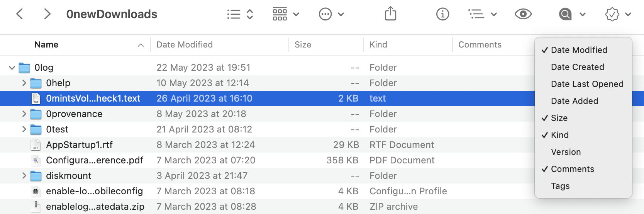
Task: Sort by the Name column header
Action: click(46, 45)
